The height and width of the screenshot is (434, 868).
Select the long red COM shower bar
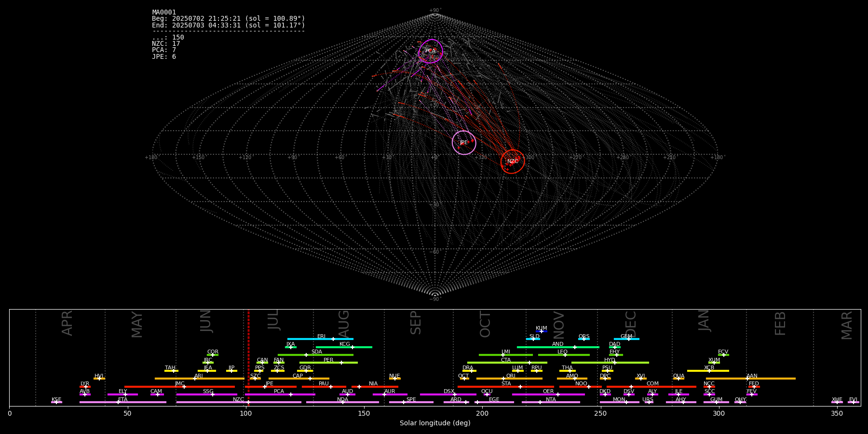[x=651, y=387]
